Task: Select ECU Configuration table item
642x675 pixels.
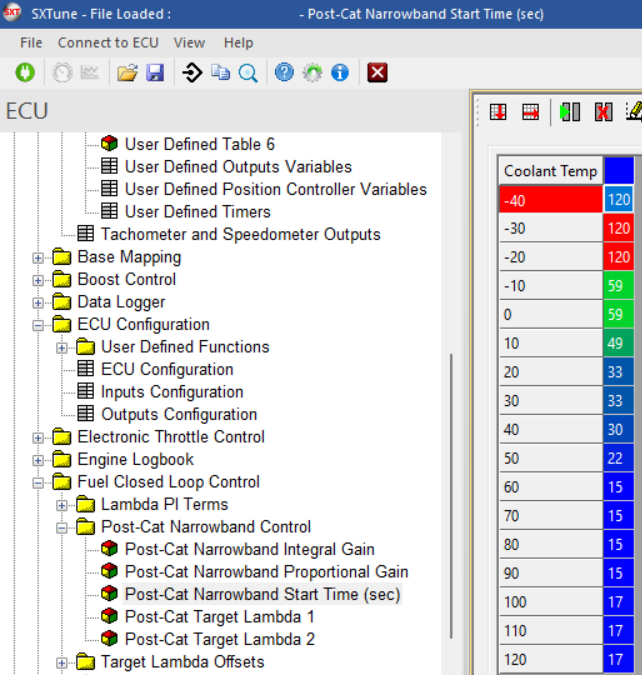Action: coord(167,369)
